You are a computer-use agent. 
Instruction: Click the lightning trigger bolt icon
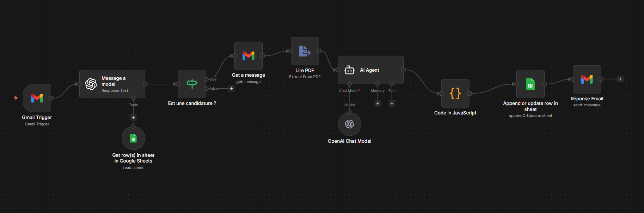(16, 98)
